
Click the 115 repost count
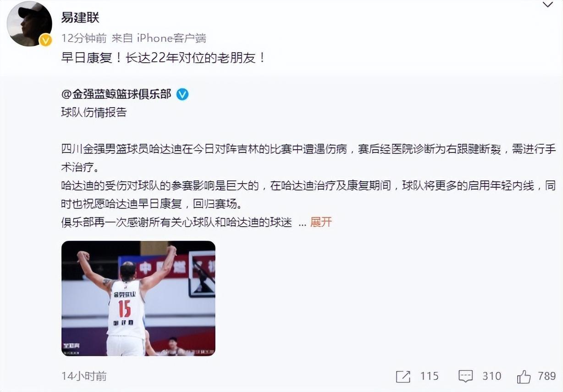click(429, 376)
